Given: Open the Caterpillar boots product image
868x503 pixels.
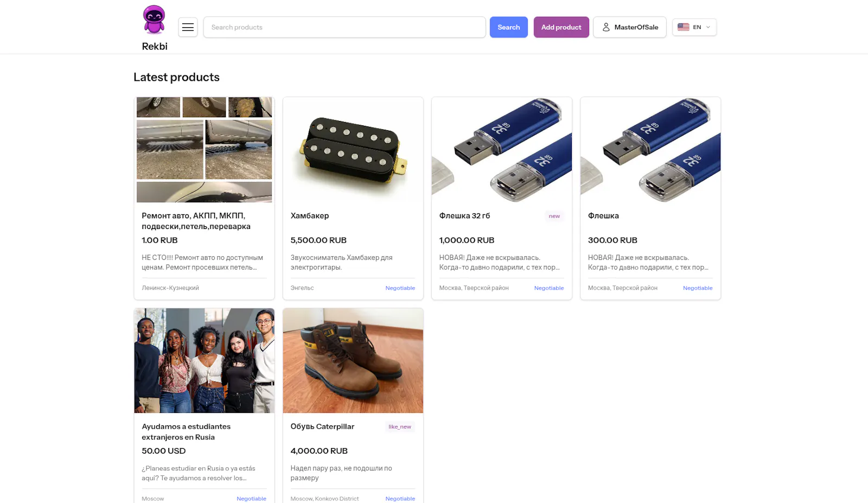Looking at the screenshot, I should click(x=353, y=361).
